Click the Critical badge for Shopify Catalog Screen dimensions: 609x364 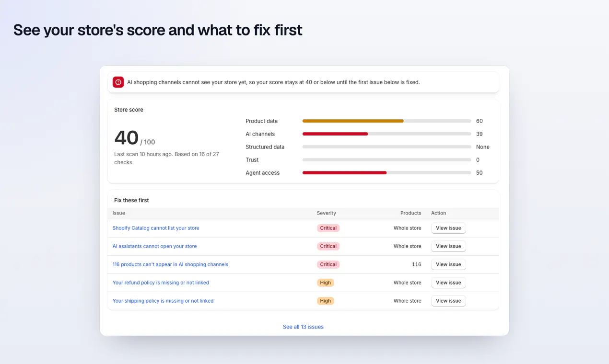point(328,228)
